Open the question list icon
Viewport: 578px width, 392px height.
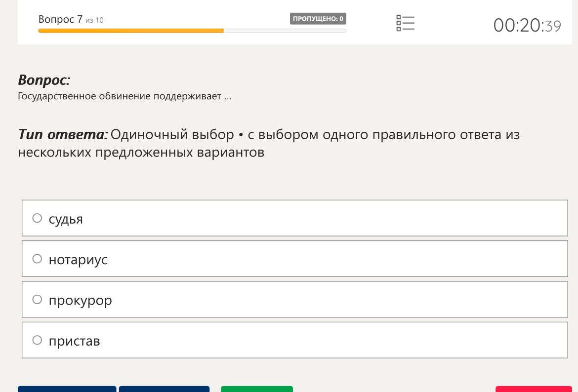(x=405, y=23)
